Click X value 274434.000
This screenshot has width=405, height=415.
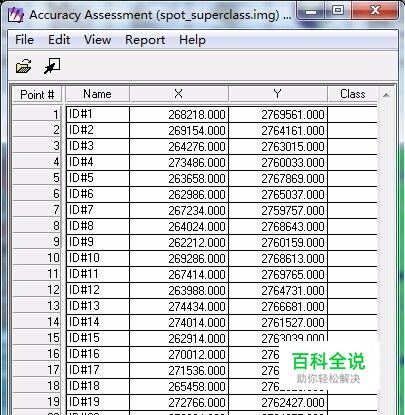coord(179,306)
